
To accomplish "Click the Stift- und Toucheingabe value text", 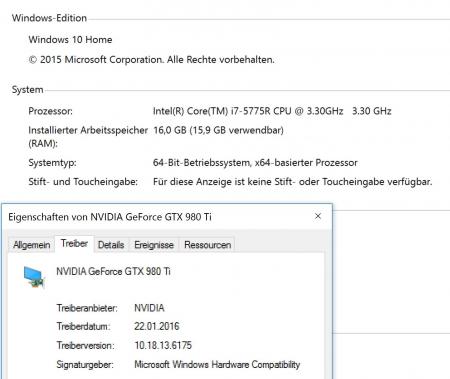I will [x=293, y=182].
